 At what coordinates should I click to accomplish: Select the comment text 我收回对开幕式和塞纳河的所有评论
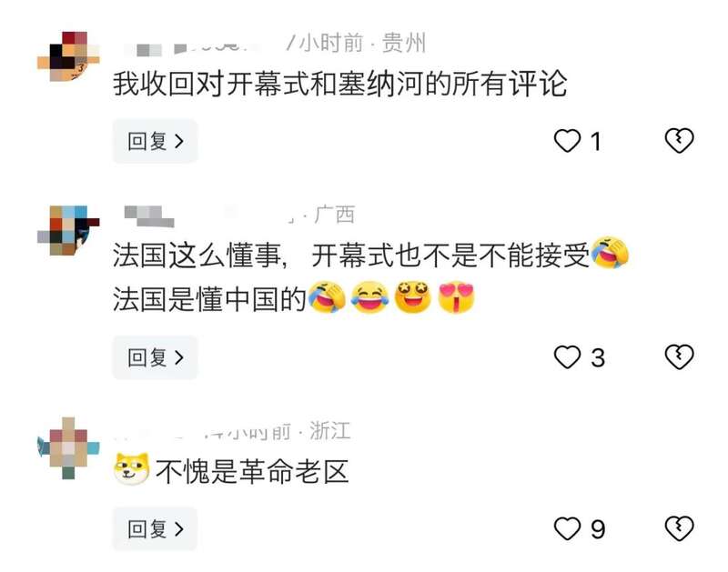[339, 84]
